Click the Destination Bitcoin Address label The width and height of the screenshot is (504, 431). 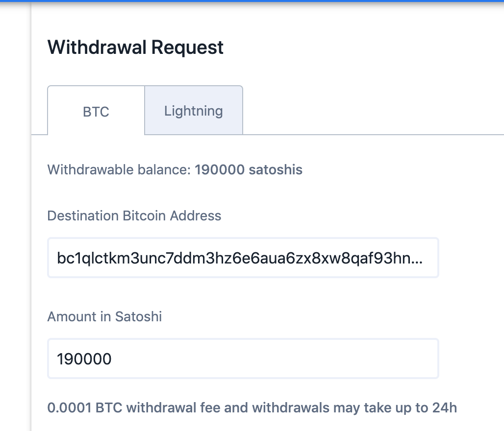point(134,215)
